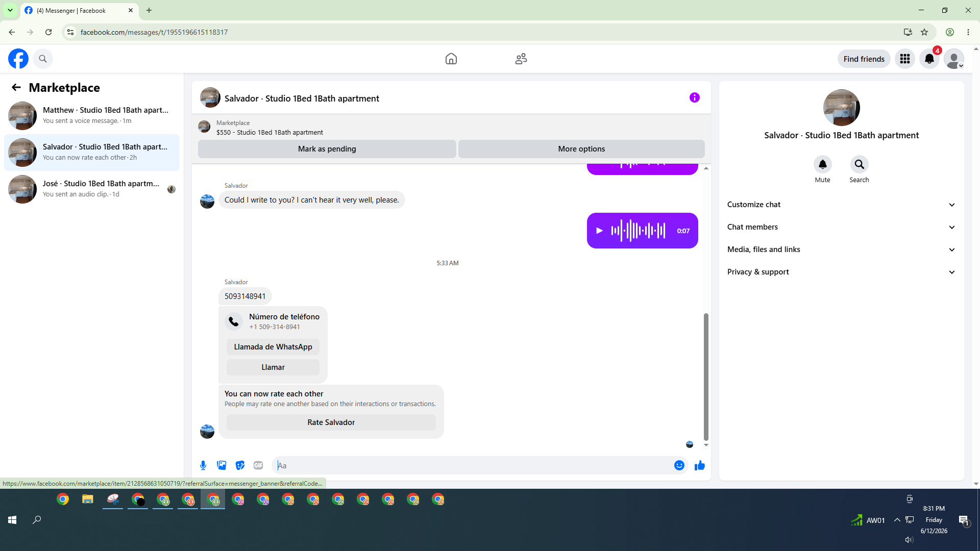Play the 0:07 voice message

click(x=600, y=231)
